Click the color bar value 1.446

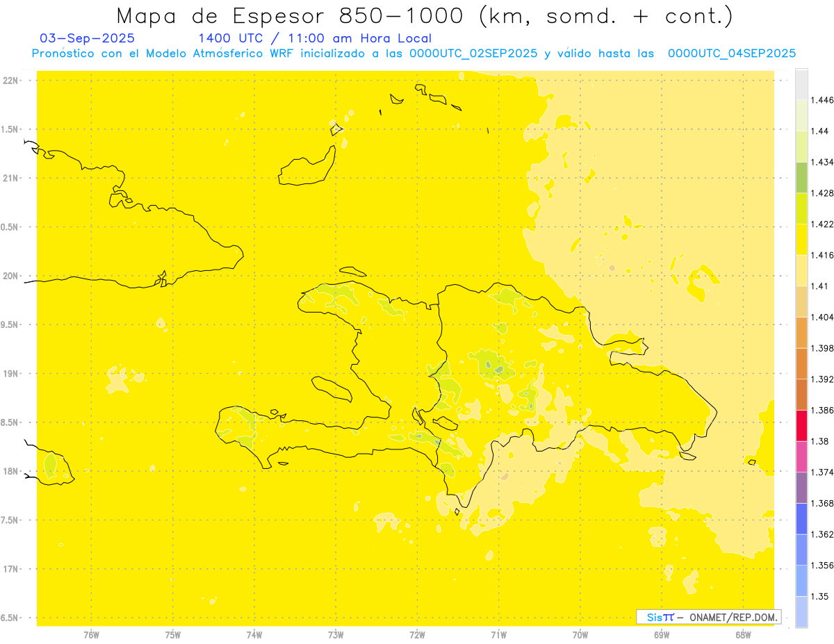(x=822, y=100)
